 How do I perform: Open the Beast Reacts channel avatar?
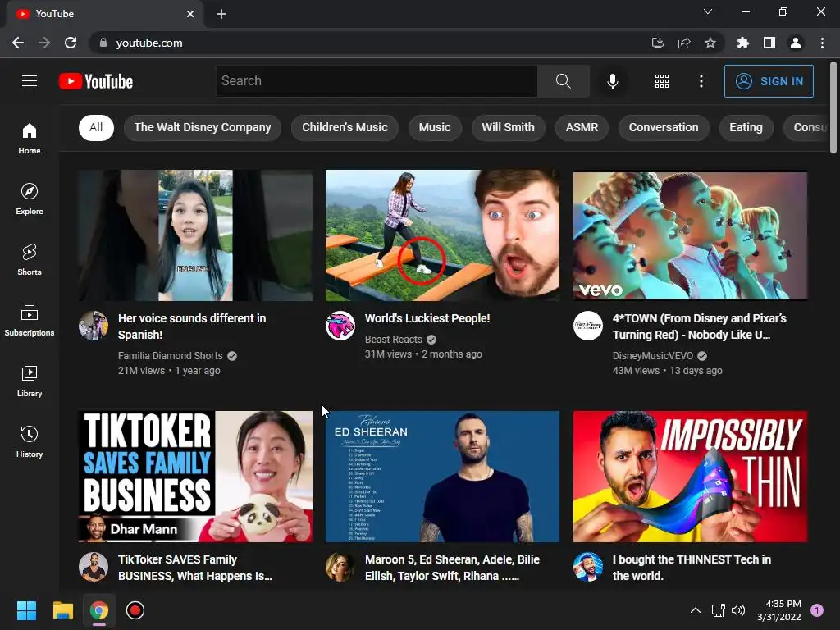point(340,325)
